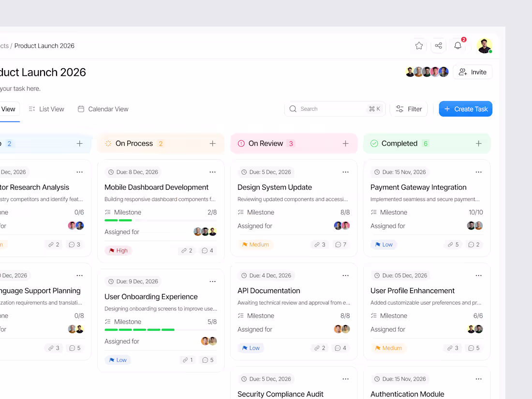Add a task to On Review column
The width and height of the screenshot is (532, 399).
[x=346, y=144]
